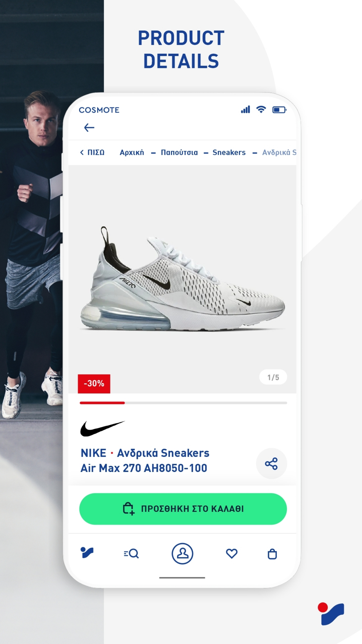Open the share icon button
Image resolution: width=362 pixels, height=644 pixels.
[271, 463]
